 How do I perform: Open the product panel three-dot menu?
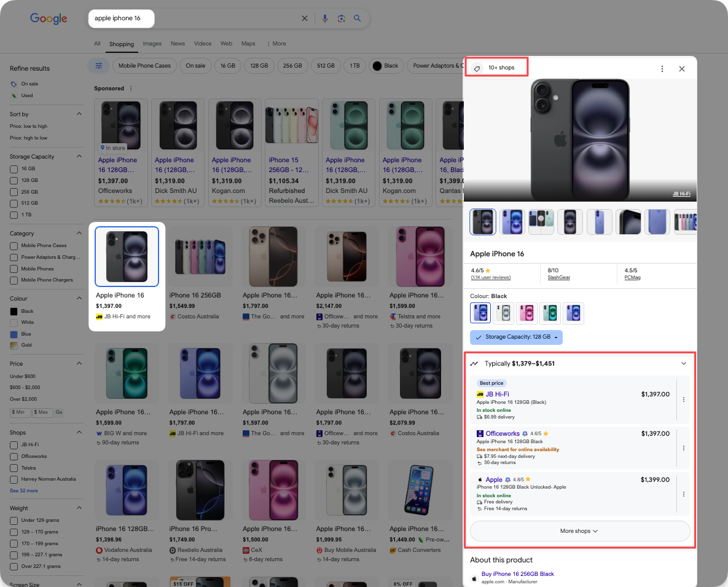click(662, 69)
